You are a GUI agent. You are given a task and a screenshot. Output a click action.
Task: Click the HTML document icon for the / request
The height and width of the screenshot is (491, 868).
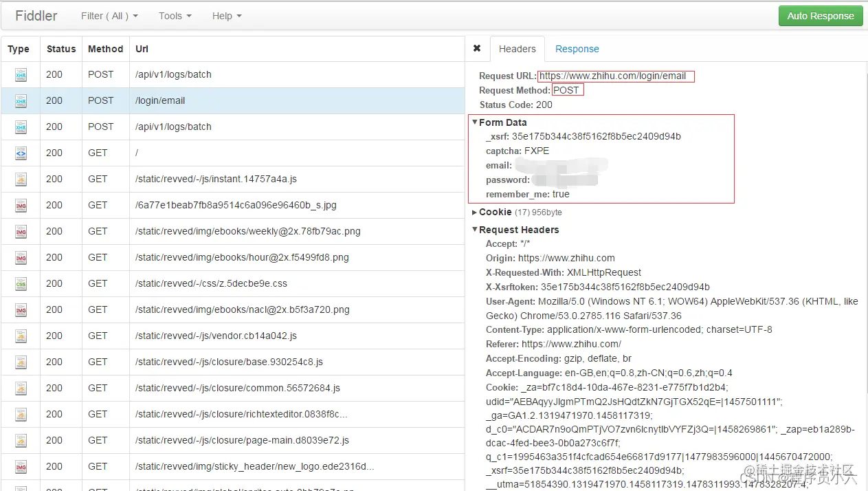click(x=21, y=153)
